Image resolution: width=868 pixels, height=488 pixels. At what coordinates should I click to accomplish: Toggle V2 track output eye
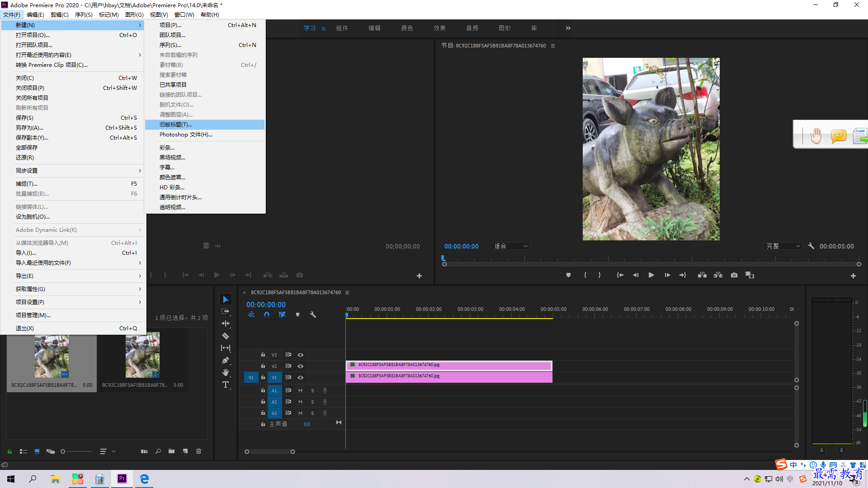click(x=300, y=366)
